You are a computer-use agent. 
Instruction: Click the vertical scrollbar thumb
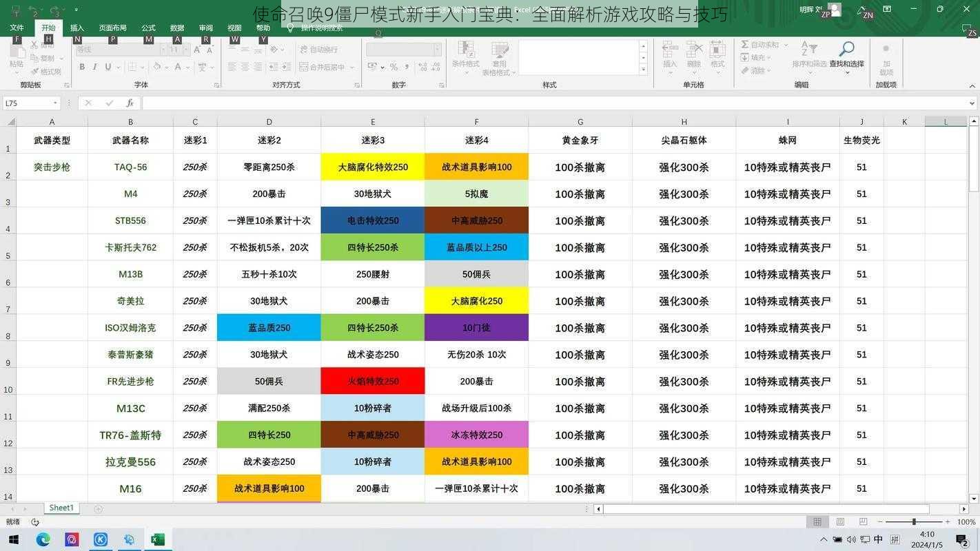pyautogui.click(x=974, y=159)
